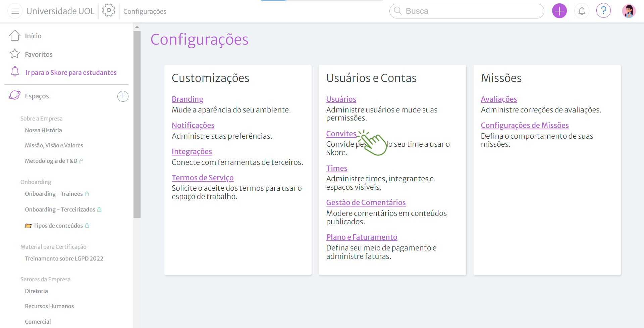
Task: Open Gestão de Comentários link
Action: [366, 202]
